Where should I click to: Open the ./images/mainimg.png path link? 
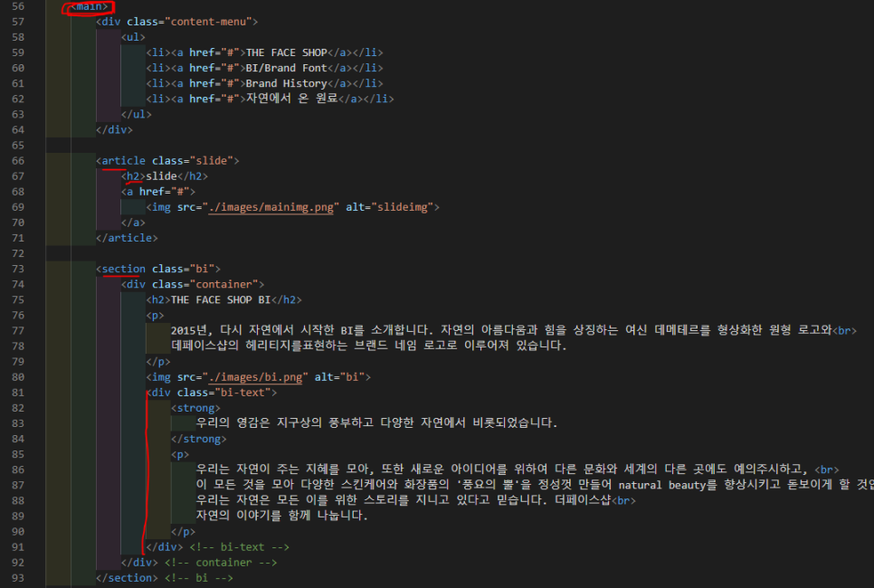(271, 207)
